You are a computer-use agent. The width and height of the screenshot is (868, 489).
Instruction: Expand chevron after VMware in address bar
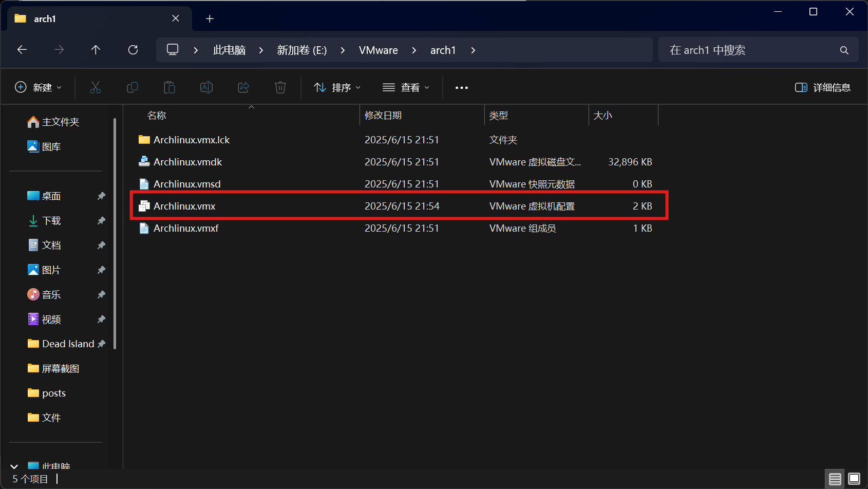click(414, 50)
